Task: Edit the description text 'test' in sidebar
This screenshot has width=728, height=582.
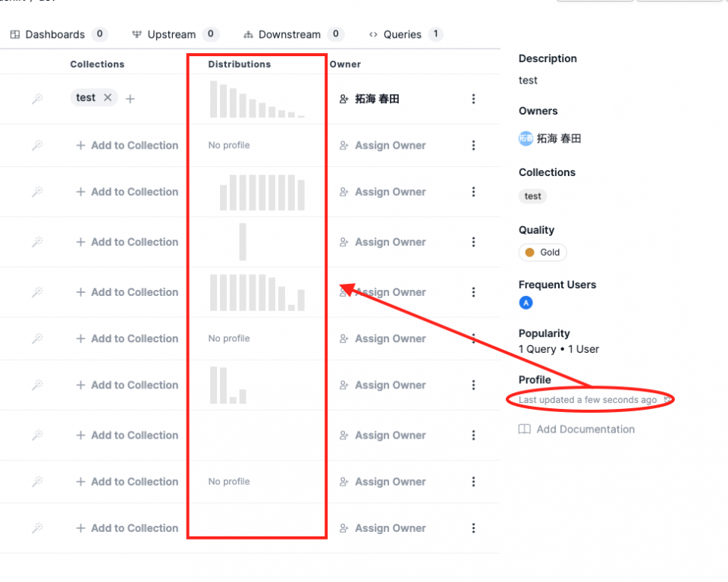Action: (x=528, y=80)
